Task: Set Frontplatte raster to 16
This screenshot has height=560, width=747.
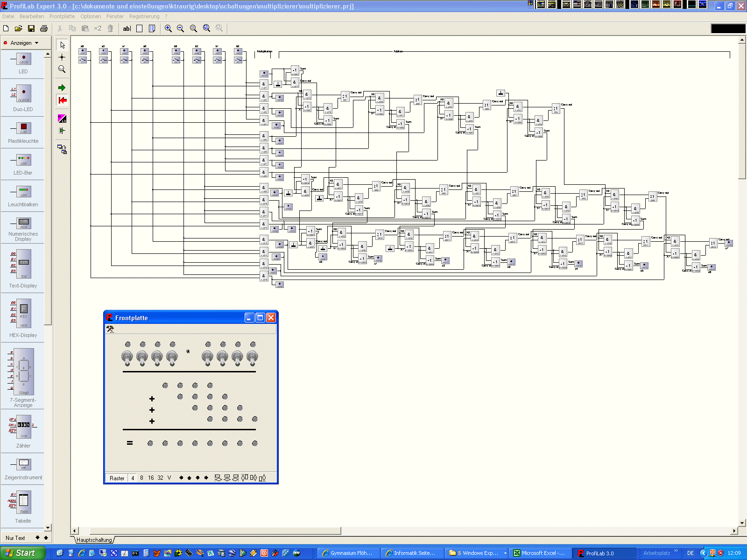Action: coord(151,478)
